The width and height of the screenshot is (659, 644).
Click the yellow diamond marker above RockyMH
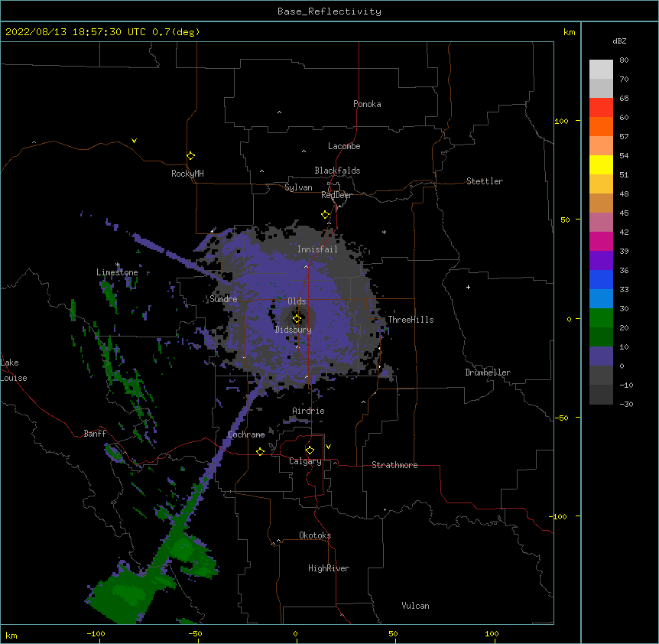[190, 156]
